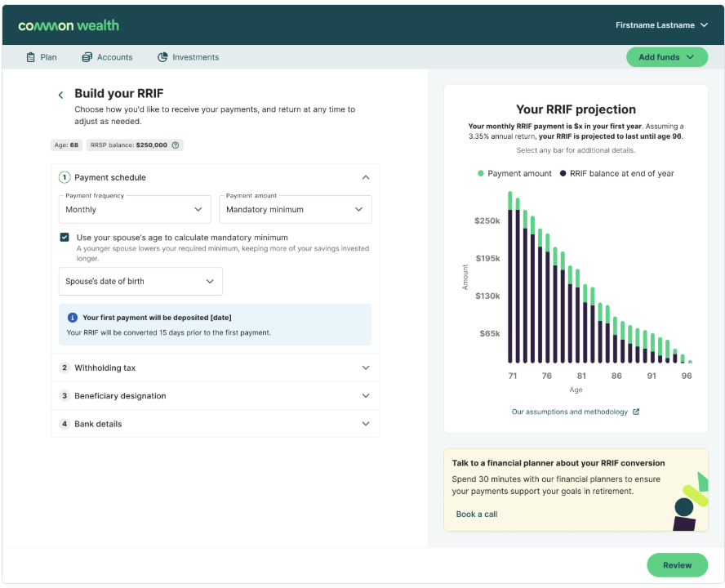The width and height of the screenshot is (725, 588).
Task: Click the Plan clipboard icon
Action: pyautogui.click(x=30, y=57)
